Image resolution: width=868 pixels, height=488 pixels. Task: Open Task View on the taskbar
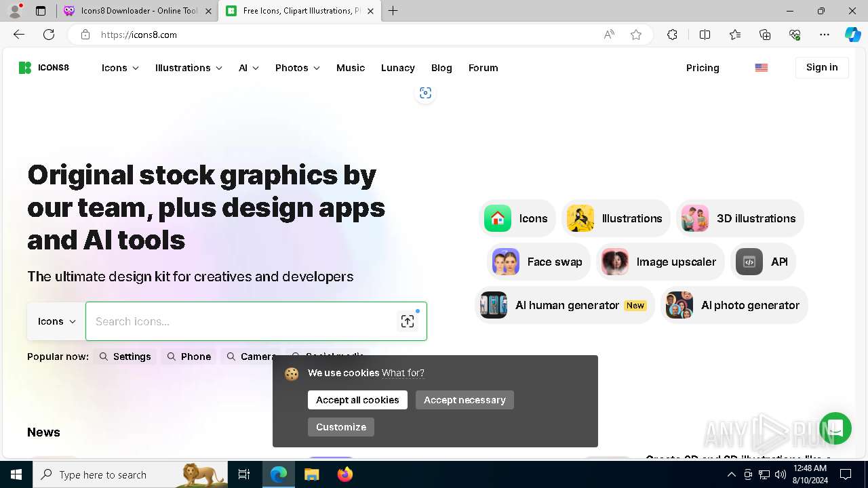(244, 474)
